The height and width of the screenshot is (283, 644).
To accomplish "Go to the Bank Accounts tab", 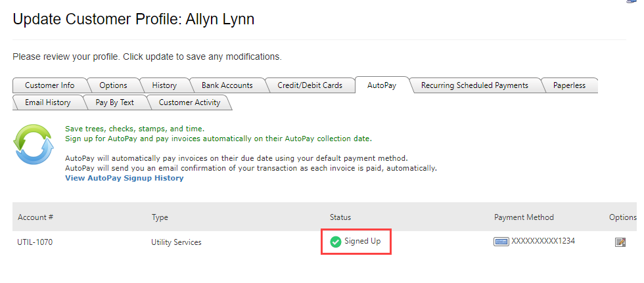I will [x=227, y=85].
